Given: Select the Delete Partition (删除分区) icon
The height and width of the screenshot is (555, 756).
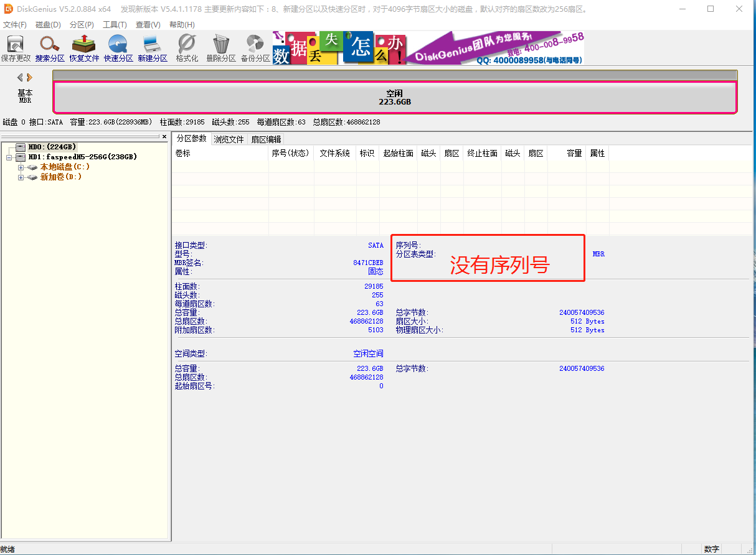Looking at the screenshot, I should point(221,49).
